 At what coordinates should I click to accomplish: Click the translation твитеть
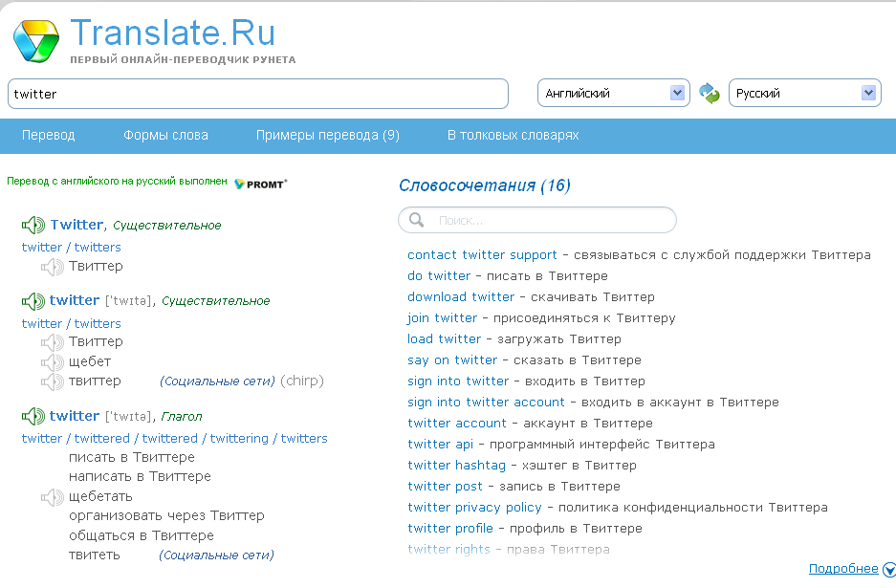95,555
